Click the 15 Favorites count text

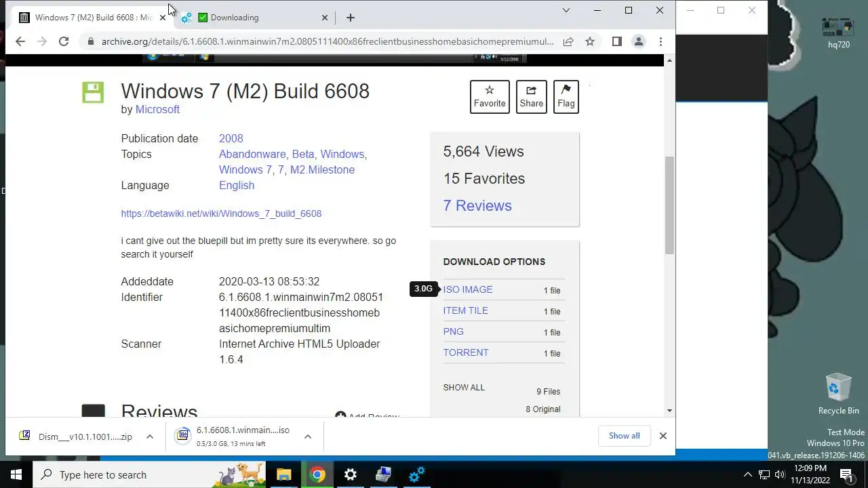(484, 178)
